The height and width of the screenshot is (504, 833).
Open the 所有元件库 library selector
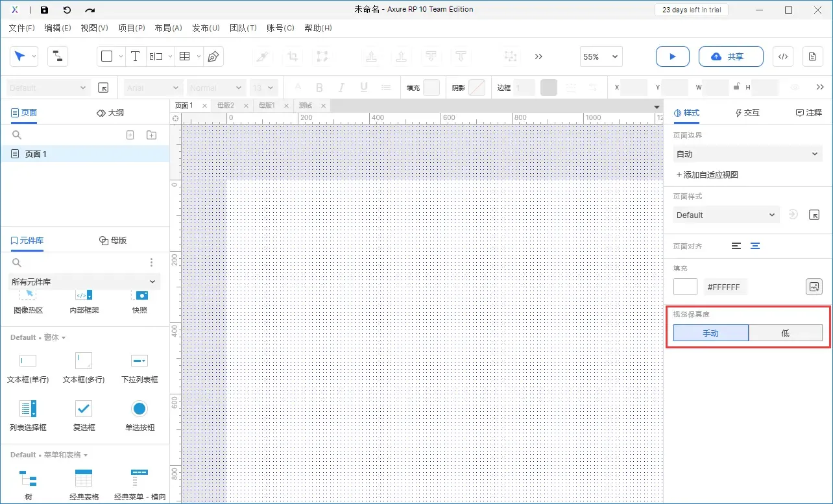pos(84,282)
